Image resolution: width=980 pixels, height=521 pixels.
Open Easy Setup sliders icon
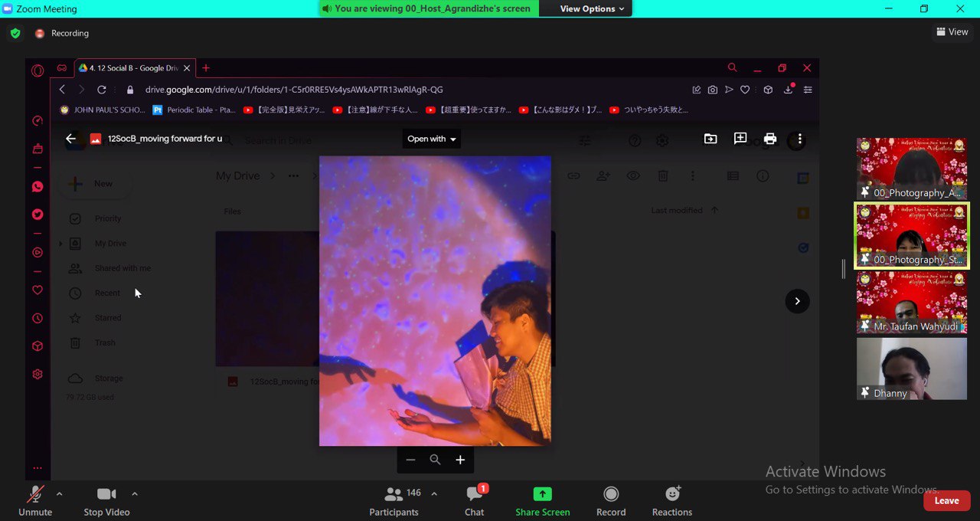coord(808,90)
